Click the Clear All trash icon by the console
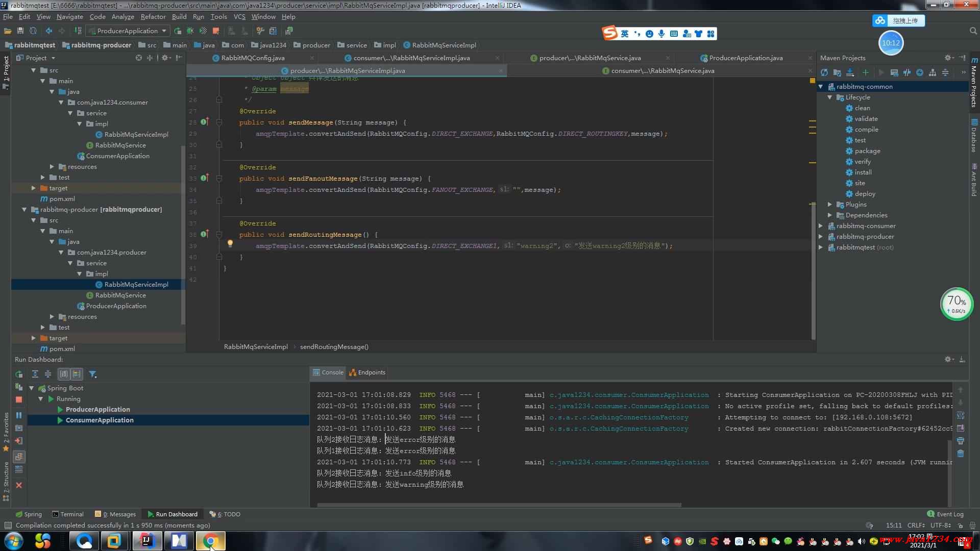This screenshot has height=551, width=980. tap(961, 454)
